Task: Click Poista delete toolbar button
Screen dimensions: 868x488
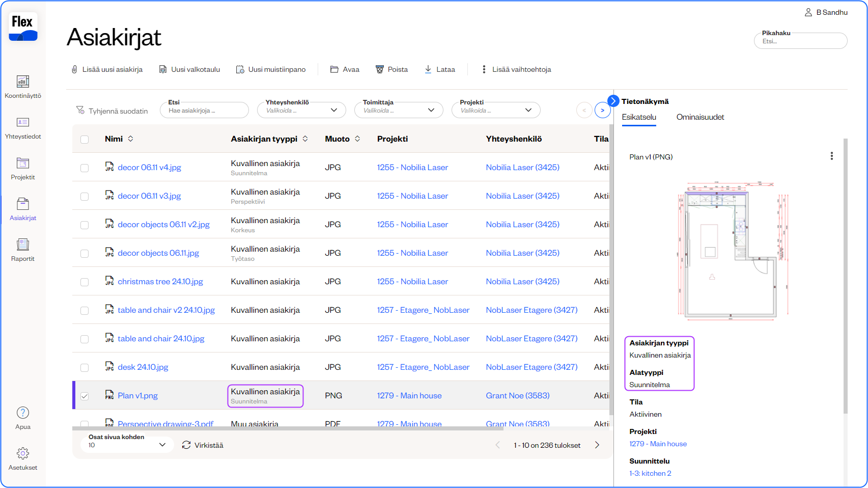Action: pos(391,69)
